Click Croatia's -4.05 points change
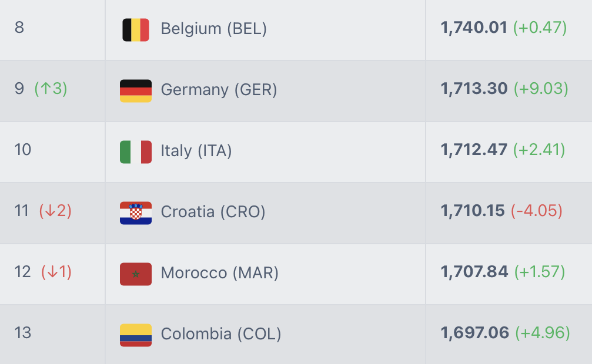 537,211
